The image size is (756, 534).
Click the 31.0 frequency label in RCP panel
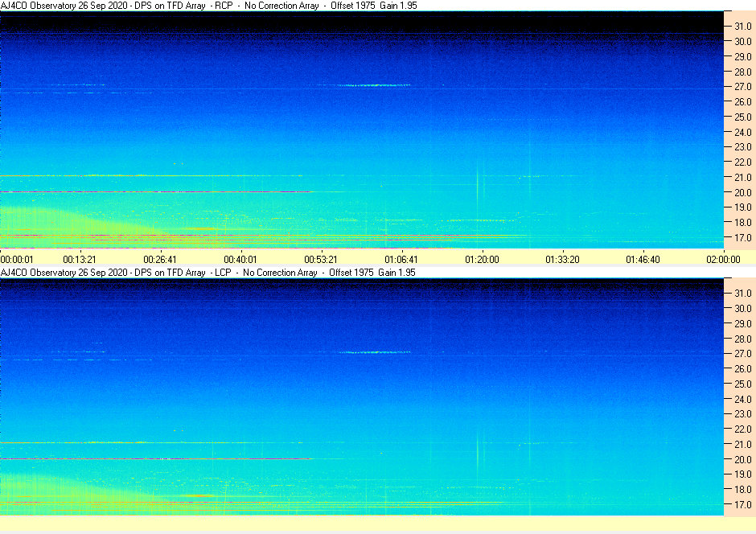(743, 27)
